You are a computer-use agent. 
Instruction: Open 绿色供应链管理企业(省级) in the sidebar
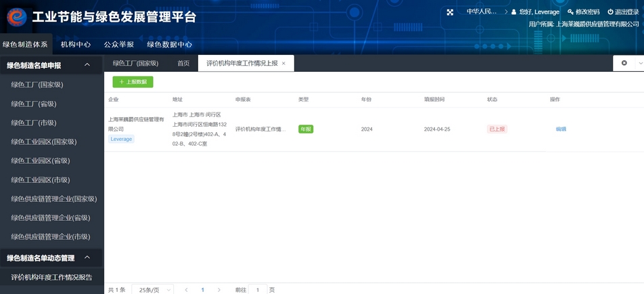pyautogui.click(x=51, y=218)
